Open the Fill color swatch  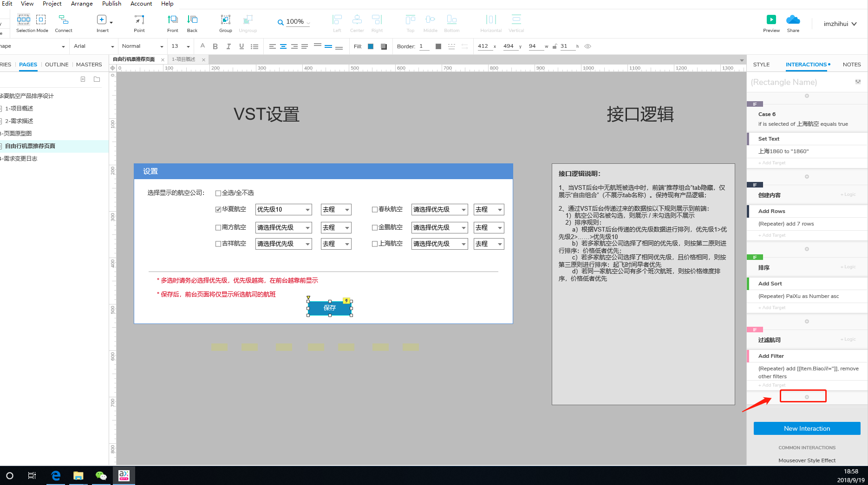[x=371, y=46]
